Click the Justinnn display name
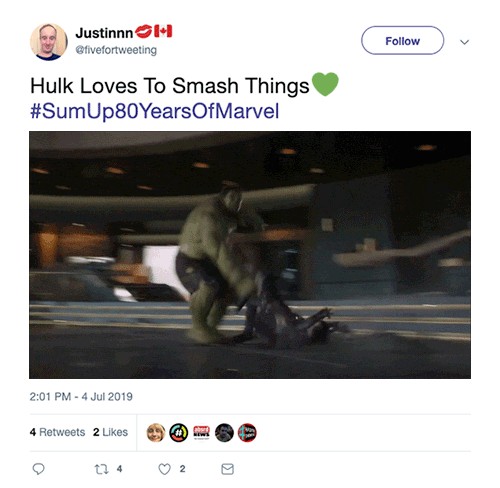This screenshot has height=488, width=500. pos(104,33)
